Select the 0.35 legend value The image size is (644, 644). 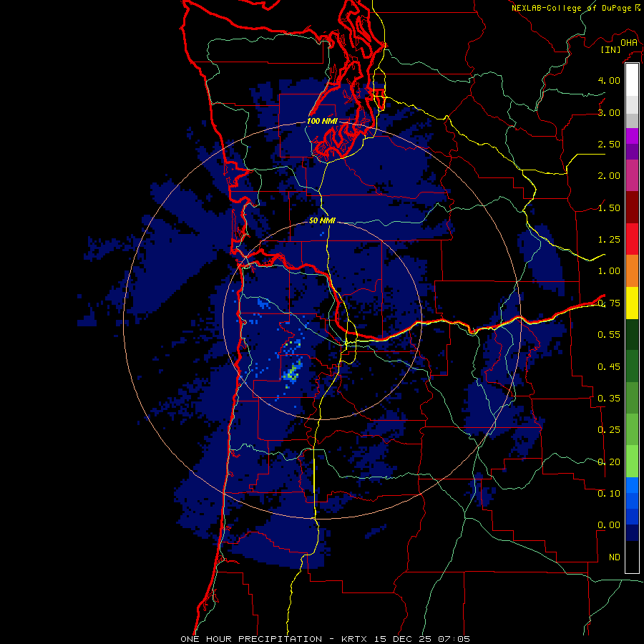coord(609,399)
